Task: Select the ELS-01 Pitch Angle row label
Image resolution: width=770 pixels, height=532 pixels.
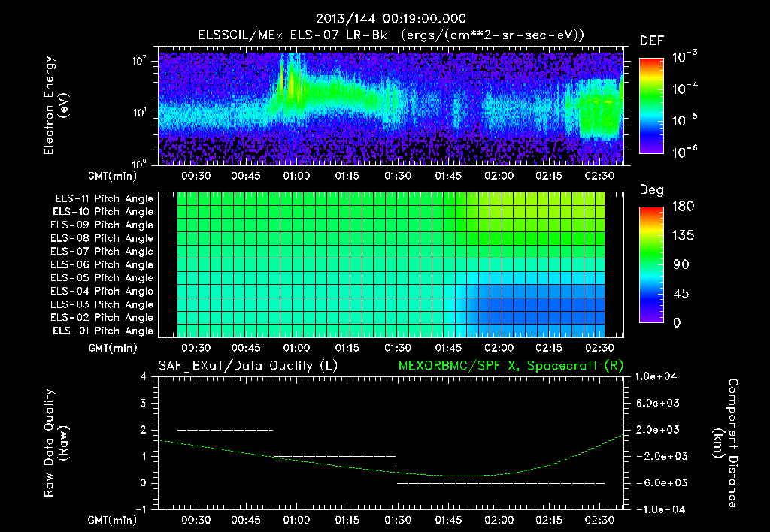Action: 103,331
